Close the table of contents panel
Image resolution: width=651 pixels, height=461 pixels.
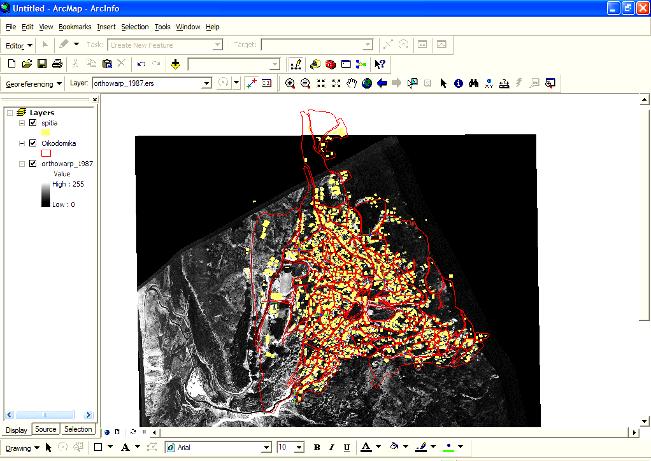(95, 99)
